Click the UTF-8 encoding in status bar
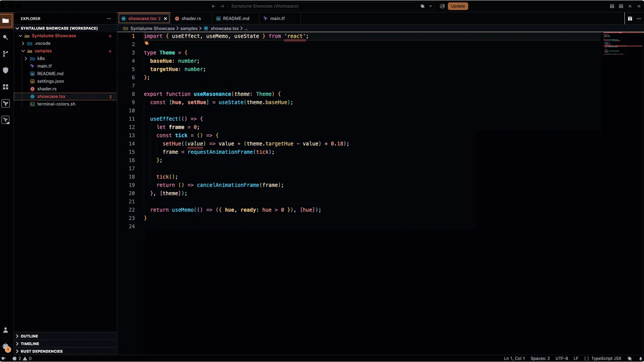644x362 pixels. tap(561, 358)
